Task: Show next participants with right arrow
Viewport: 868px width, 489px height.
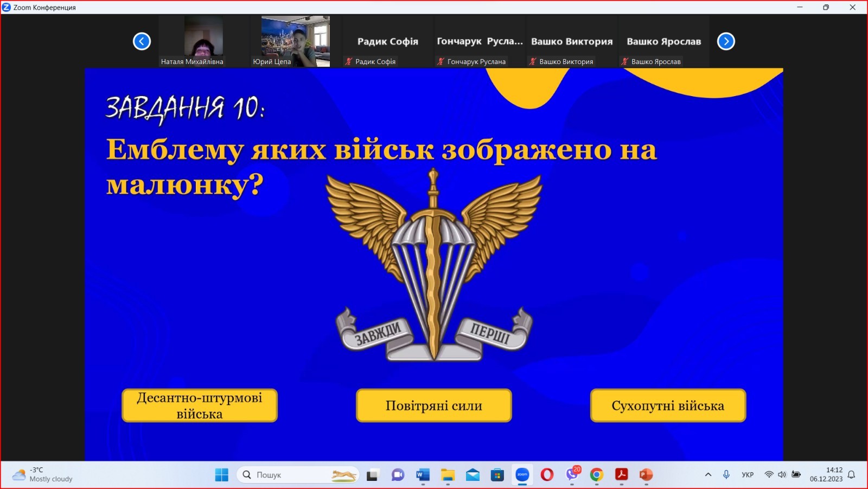Action: tap(726, 41)
